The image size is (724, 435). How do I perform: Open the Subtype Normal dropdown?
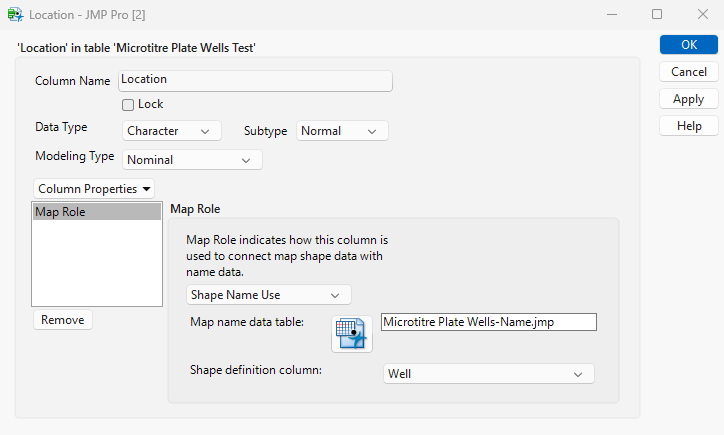click(x=342, y=131)
